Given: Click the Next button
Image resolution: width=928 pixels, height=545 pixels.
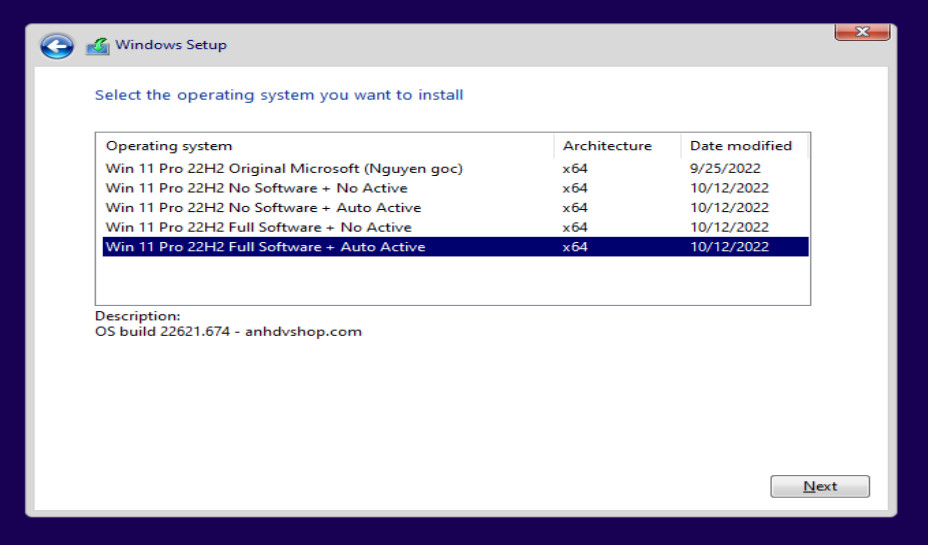Looking at the screenshot, I should 820,486.
